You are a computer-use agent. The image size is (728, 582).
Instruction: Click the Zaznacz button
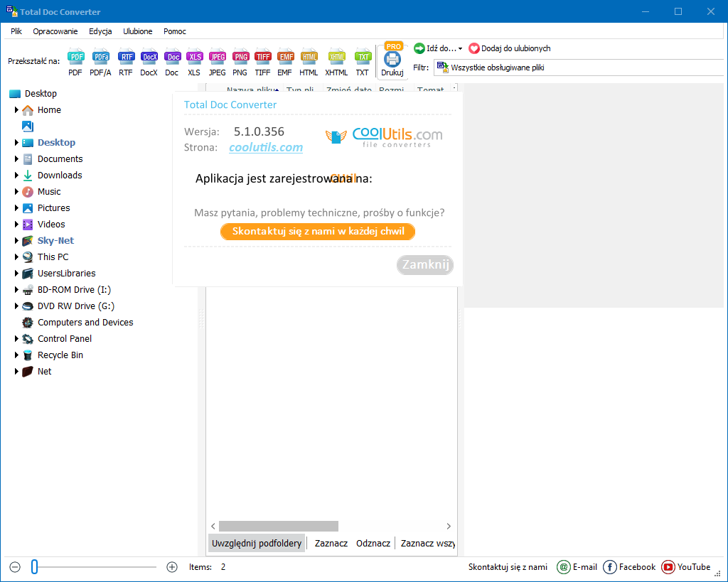331,543
